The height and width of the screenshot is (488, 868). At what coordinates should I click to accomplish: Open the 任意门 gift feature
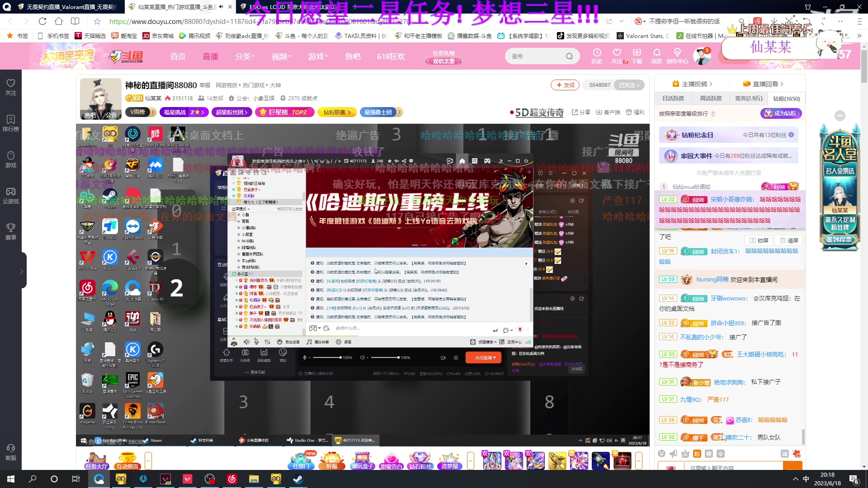(300, 461)
